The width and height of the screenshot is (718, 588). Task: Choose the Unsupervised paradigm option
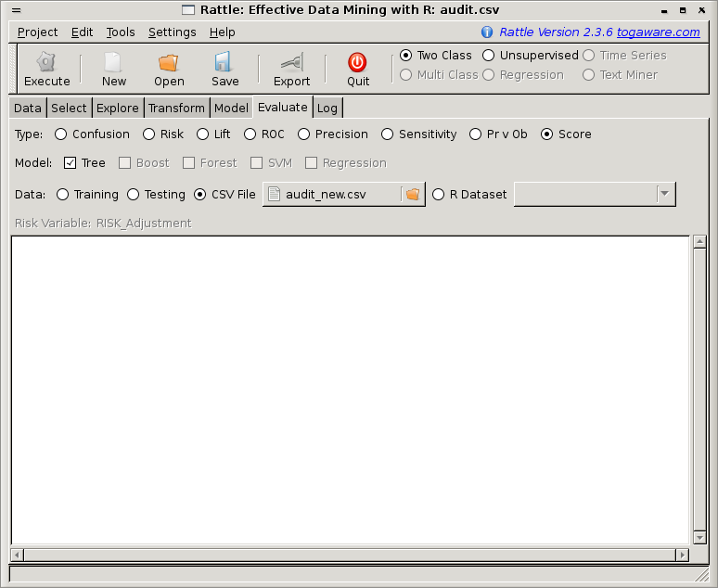[x=489, y=56]
